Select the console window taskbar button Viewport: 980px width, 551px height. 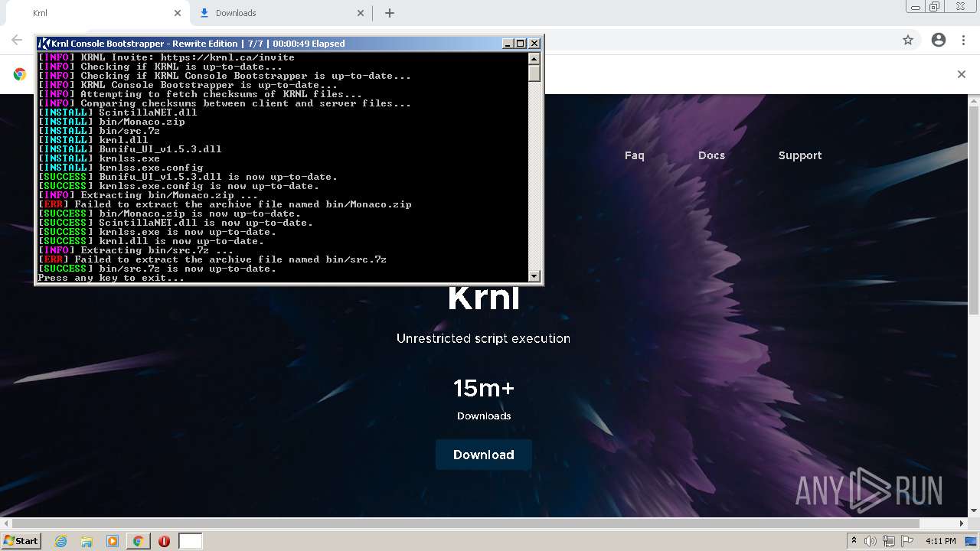tap(191, 541)
